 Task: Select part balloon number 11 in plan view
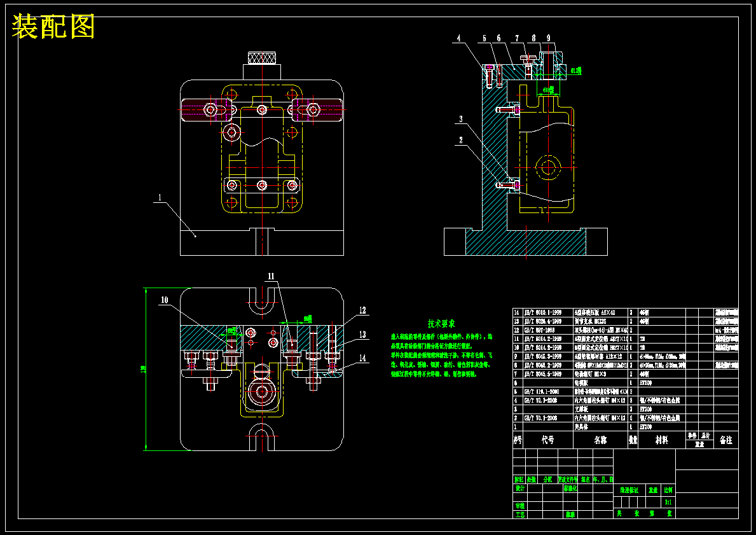[271, 277]
